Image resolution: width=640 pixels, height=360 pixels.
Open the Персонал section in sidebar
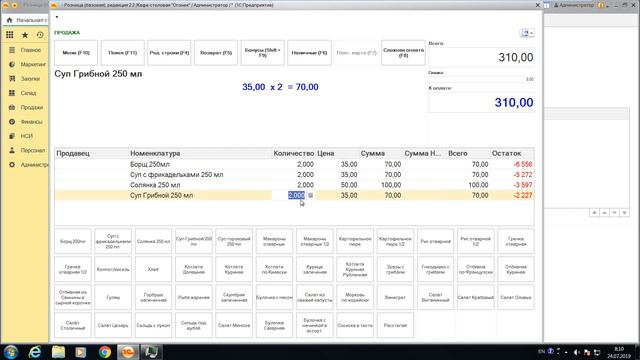(26, 150)
